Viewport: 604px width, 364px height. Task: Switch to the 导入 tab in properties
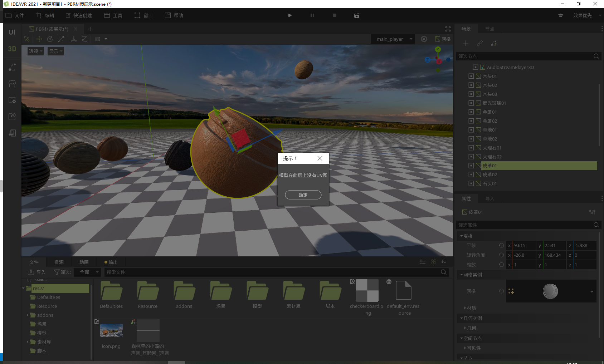coord(489,198)
